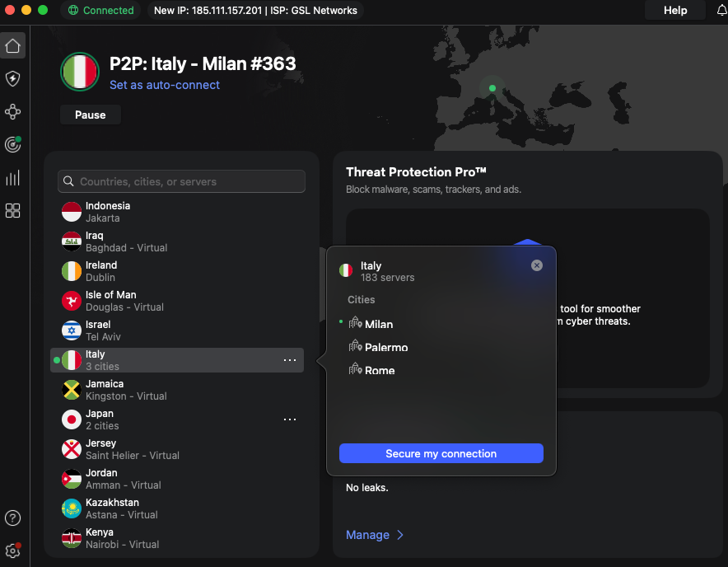Click the city icon beside Milan

pyautogui.click(x=355, y=322)
